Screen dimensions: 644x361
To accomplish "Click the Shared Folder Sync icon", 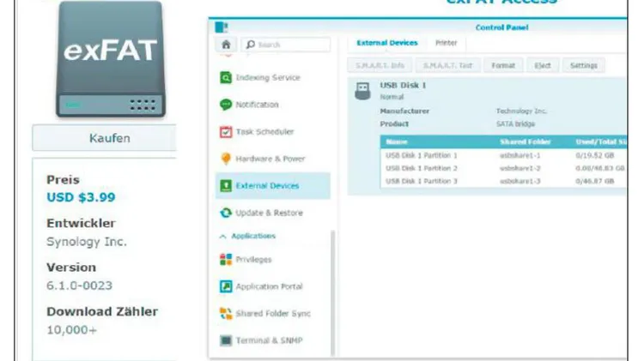I will tap(226, 314).
